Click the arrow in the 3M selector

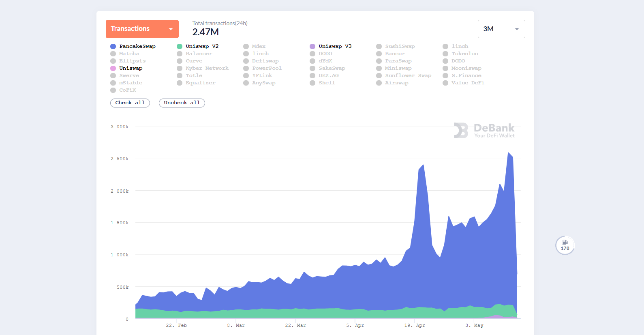pos(517,29)
